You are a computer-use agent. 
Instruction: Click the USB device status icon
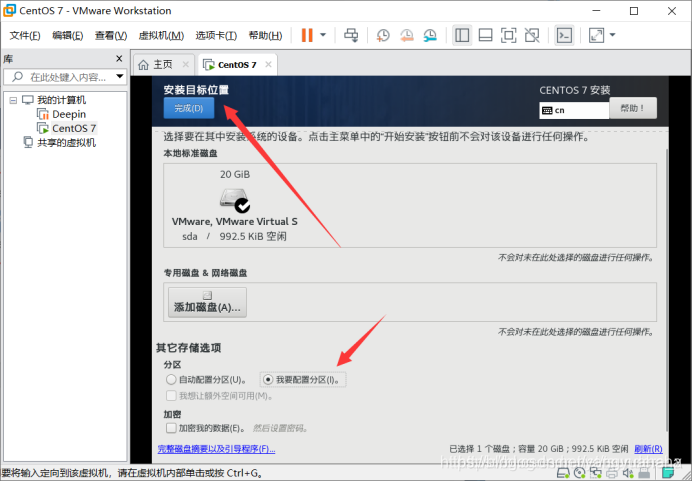click(644, 474)
